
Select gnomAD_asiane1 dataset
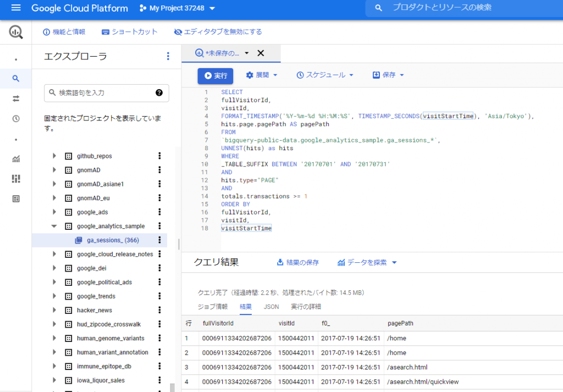point(100,184)
